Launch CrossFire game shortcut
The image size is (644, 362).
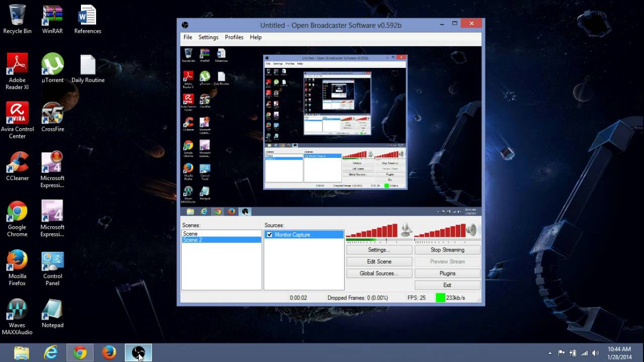[52, 117]
